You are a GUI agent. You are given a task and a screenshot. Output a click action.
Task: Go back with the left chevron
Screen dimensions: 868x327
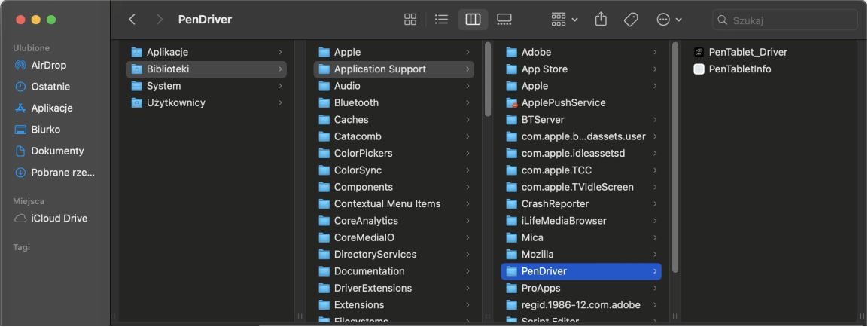point(132,20)
